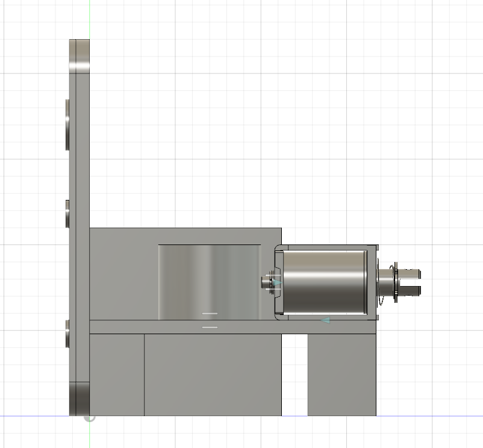Select the large lower middle block

pos(213,375)
